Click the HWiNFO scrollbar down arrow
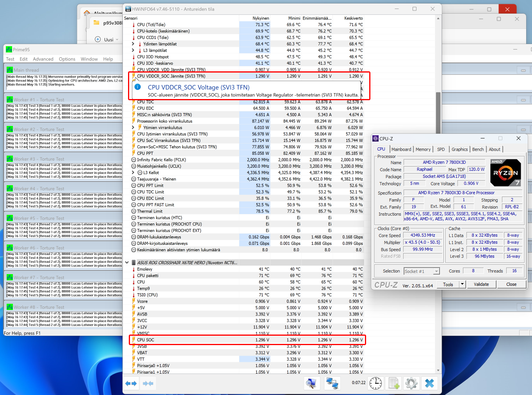 coord(438,370)
